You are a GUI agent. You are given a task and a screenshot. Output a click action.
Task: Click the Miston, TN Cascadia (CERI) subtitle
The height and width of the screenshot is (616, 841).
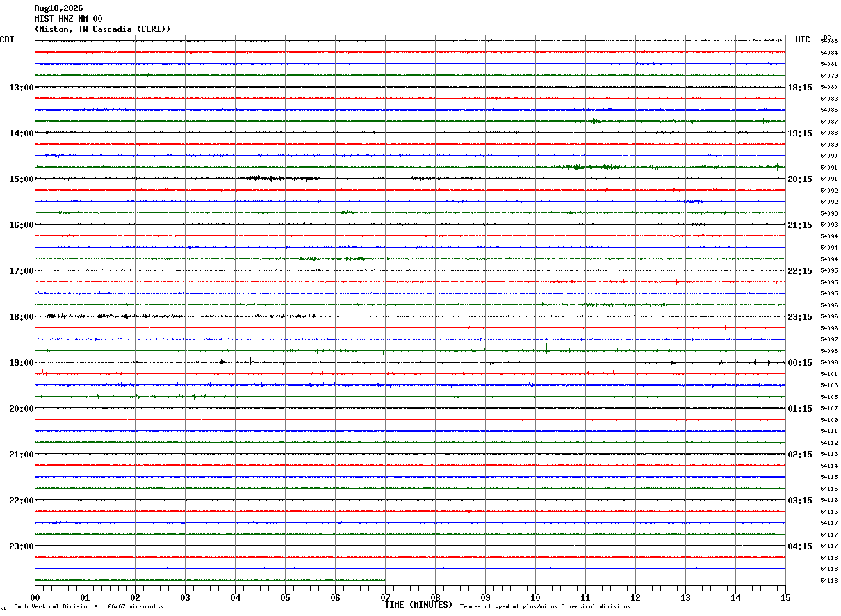[x=102, y=29]
